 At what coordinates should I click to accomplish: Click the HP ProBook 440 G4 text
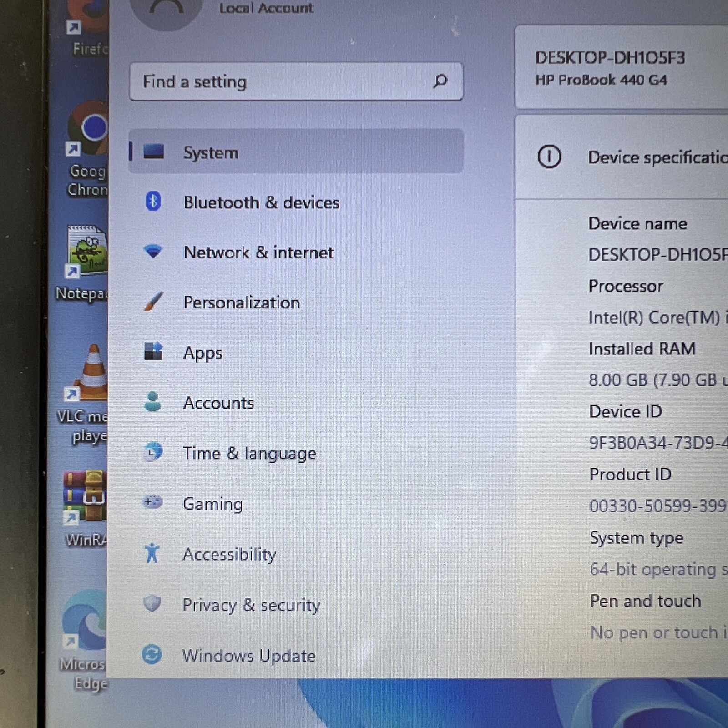(601, 80)
